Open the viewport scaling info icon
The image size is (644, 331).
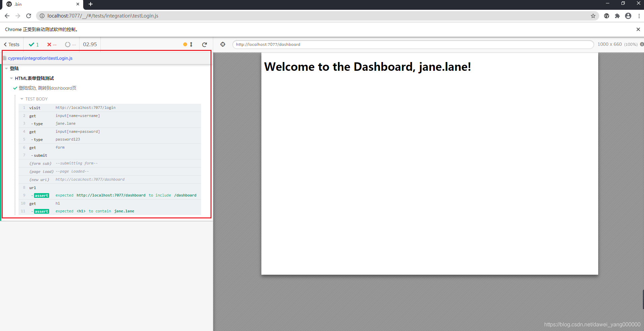click(642, 44)
